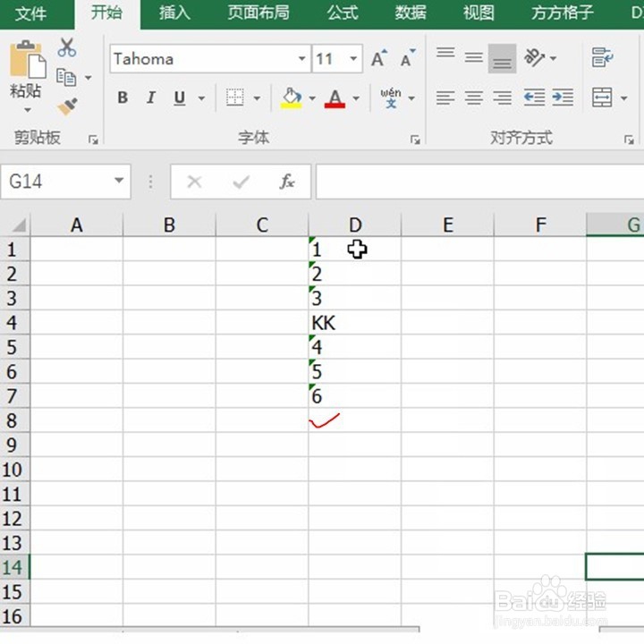Open the Merge and Center dropdown arrow
The width and height of the screenshot is (644, 644).
point(624,98)
